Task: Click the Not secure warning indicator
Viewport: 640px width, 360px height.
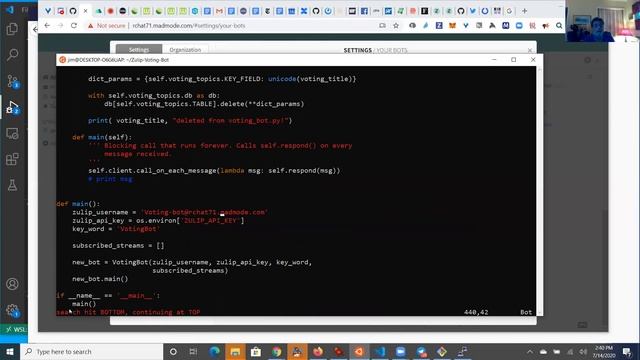Action: (x=107, y=25)
